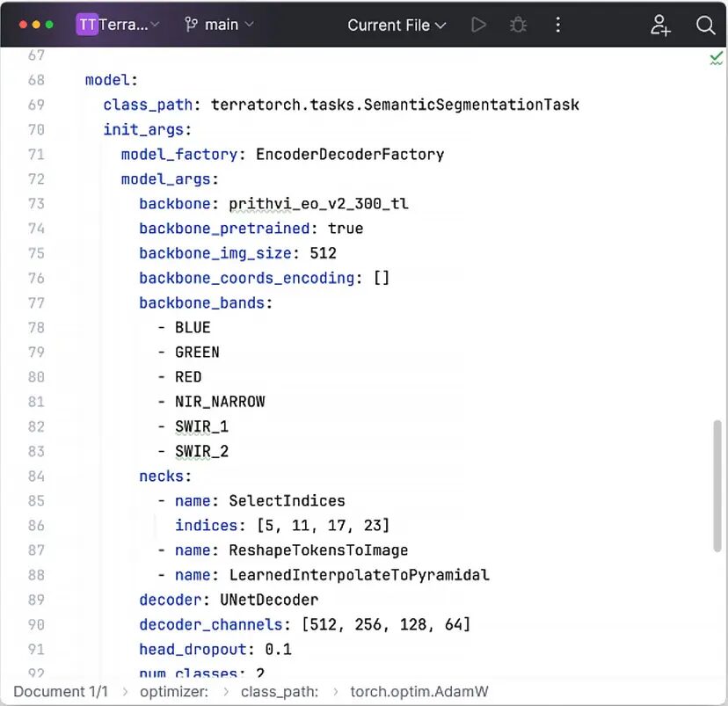728x706 pixels.
Task: Click line number 84 in the gutter
Action: tap(36, 476)
